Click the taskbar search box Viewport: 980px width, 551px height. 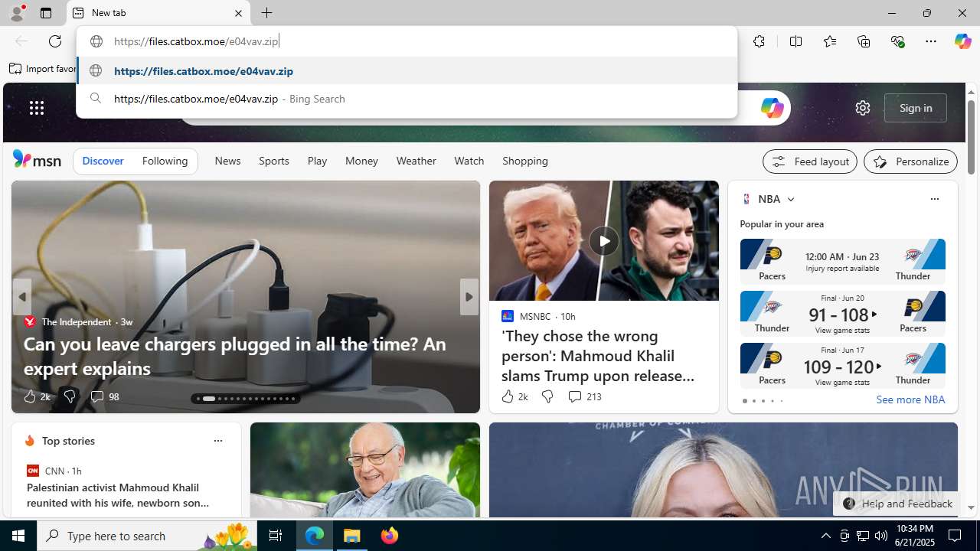[147, 536]
